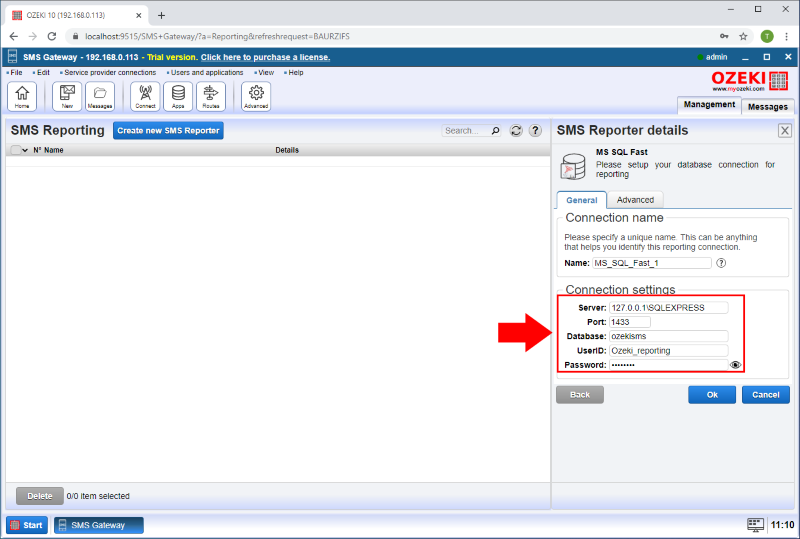Bookmark this page with the star icon
The width and height of the screenshot is (800, 539).
point(743,36)
